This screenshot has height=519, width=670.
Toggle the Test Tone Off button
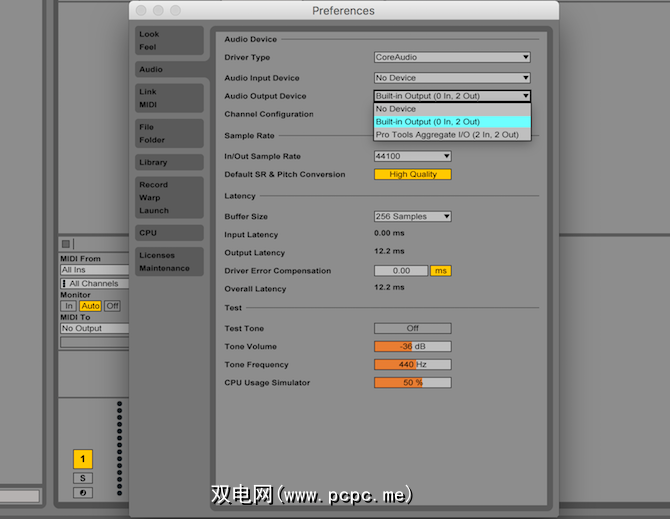coord(412,328)
